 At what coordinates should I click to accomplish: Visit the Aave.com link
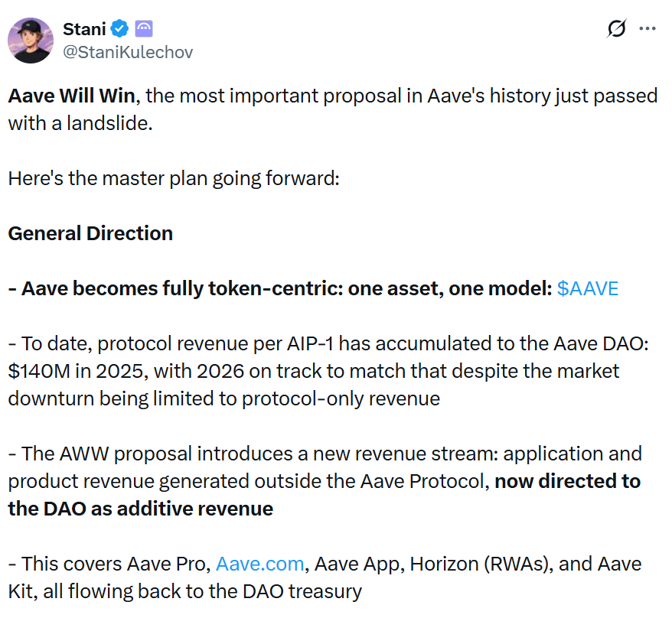(261, 564)
